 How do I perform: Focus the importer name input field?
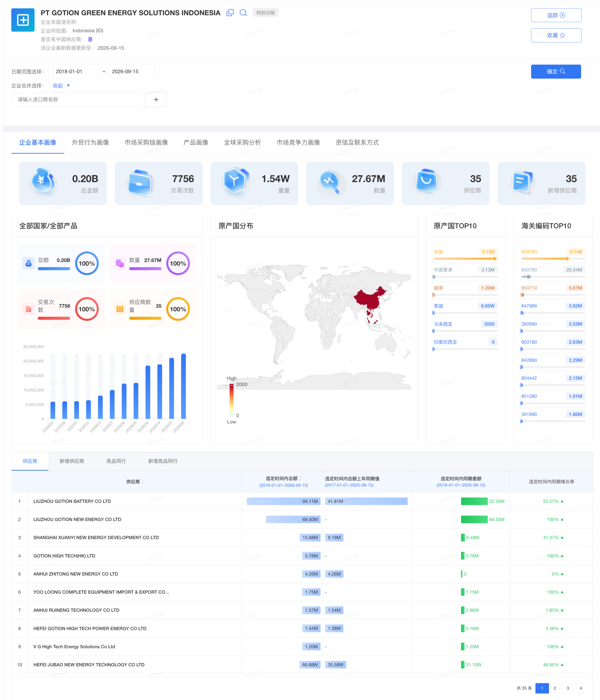pyautogui.click(x=77, y=100)
